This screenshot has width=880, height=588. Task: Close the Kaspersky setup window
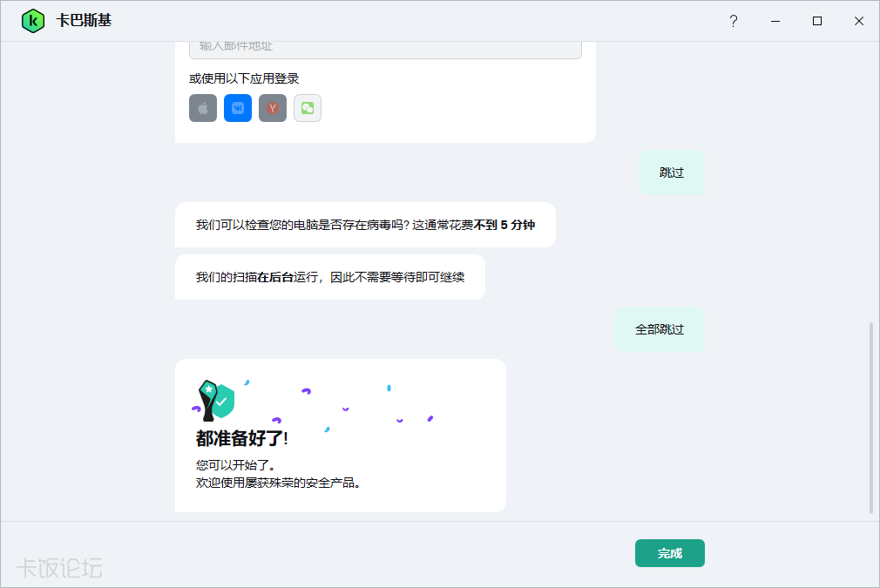(x=859, y=21)
